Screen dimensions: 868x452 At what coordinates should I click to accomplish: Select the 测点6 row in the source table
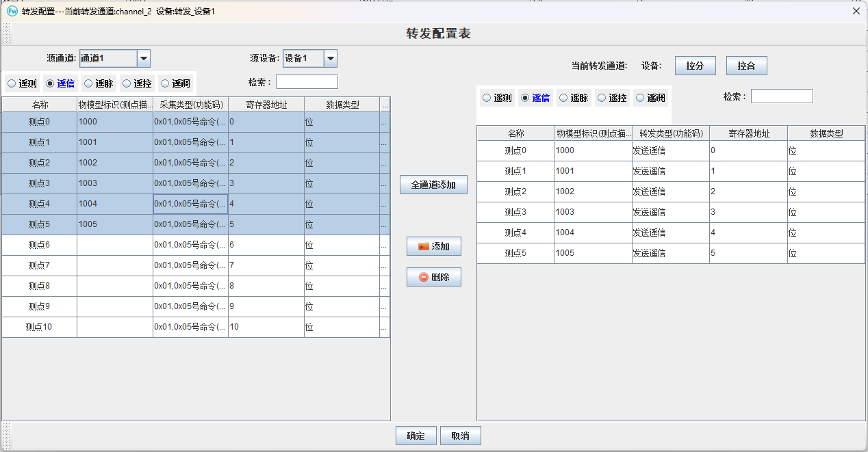(x=39, y=245)
